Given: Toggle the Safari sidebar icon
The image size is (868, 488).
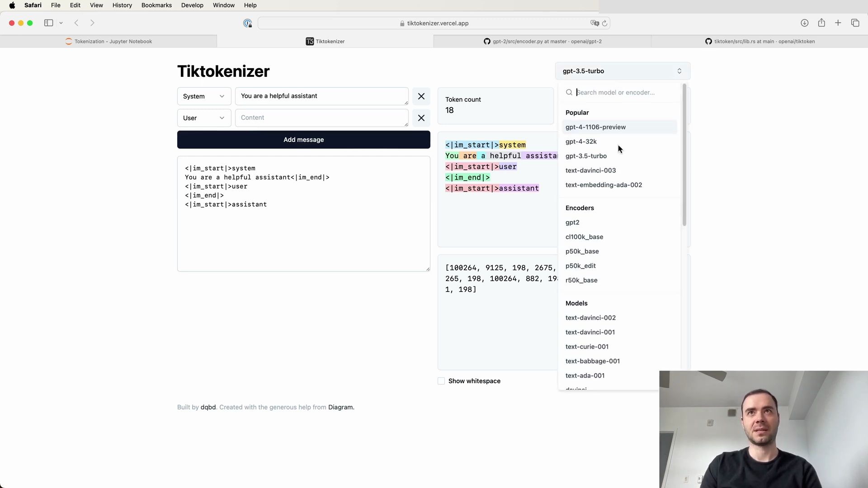Looking at the screenshot, I should click(48, 23).
